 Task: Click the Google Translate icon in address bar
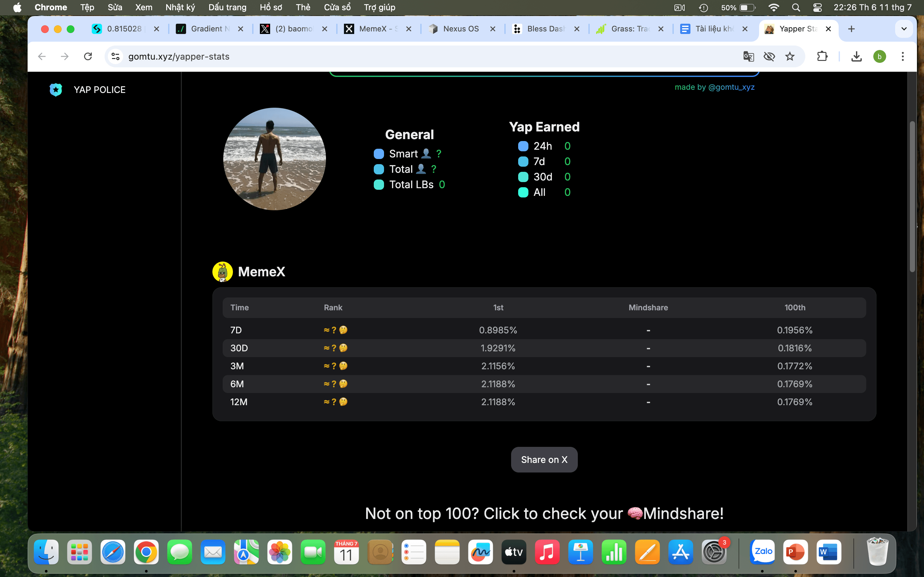(x=749, y=56)
